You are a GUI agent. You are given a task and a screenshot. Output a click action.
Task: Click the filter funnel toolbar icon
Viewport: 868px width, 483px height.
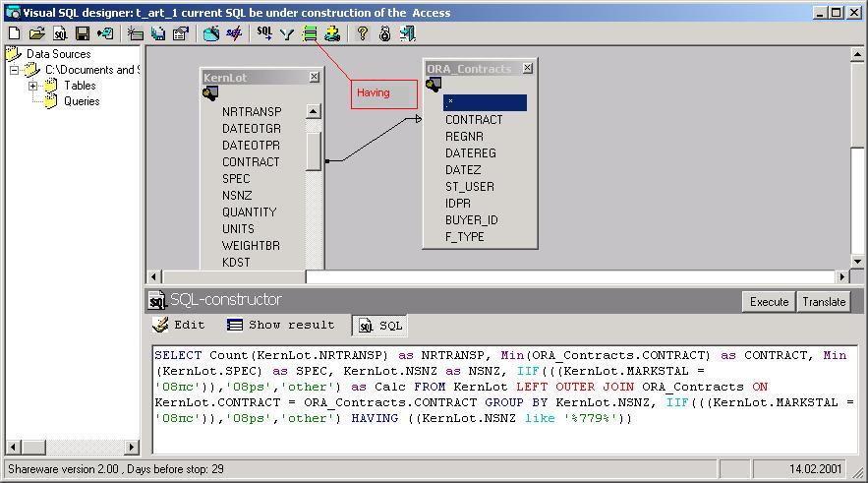pyautogui.click(x=287, y=33)
